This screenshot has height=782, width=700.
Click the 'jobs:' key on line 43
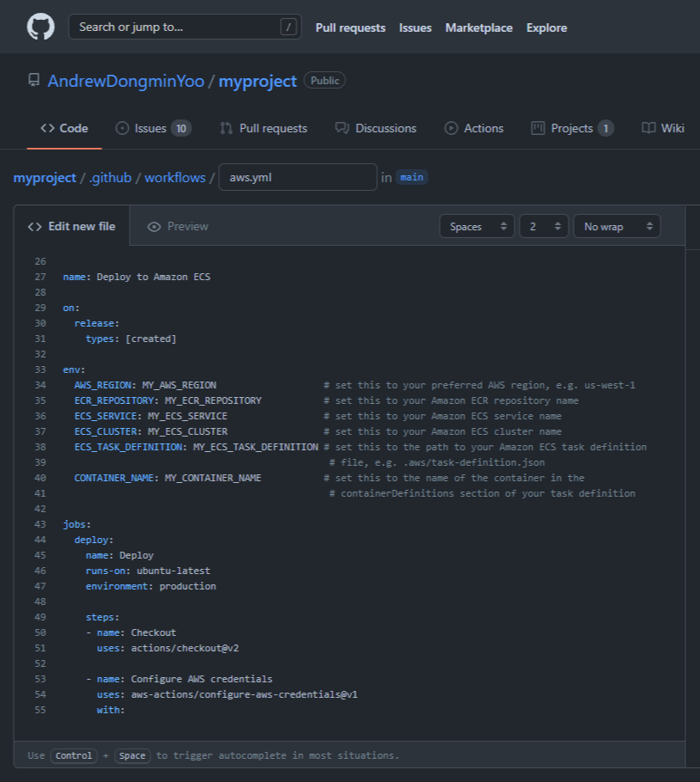pyautogui.click(x=76, y=524)
